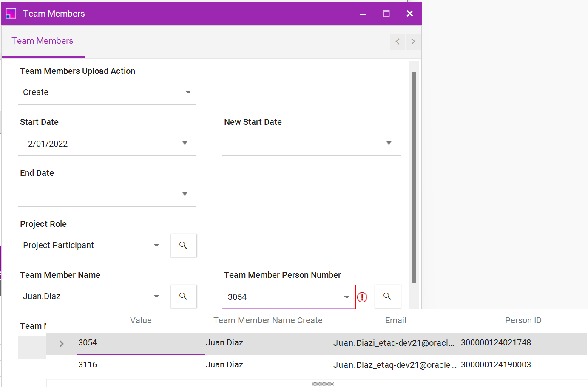The height and width of the screenshot is (387, 588).
Task: Select the 3054 value in results list
Action: pyautogui.click(x=88, y=342)
